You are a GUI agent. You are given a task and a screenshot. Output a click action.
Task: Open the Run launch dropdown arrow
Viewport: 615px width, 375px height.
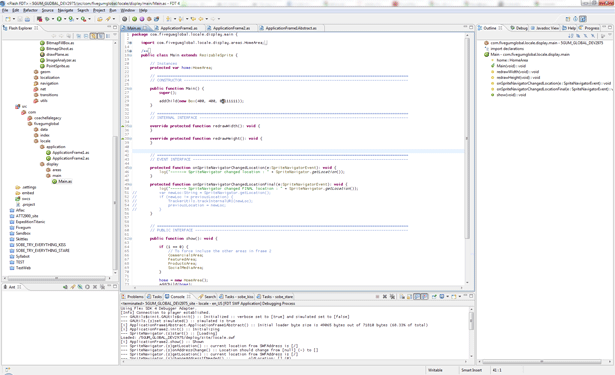pyautogui.click(x=65, y=19)
